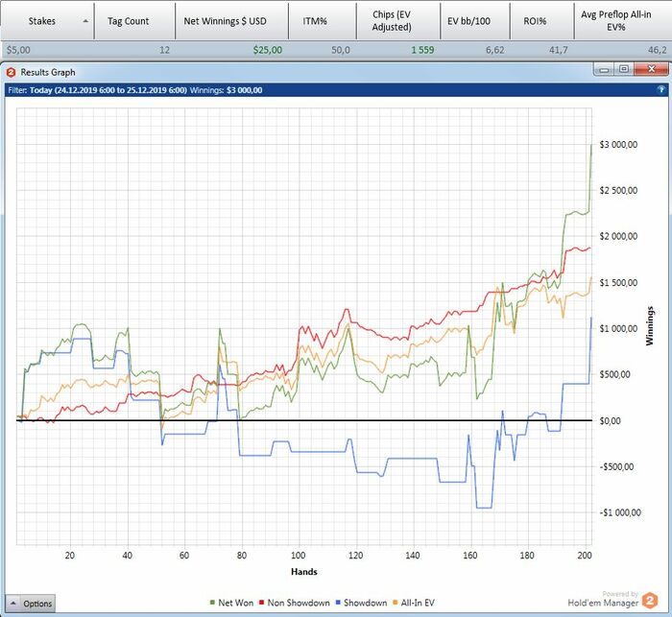Viewport: 672px width, 617px height.
Task: Click the -$1 000,00 axis label
Action: [x=620, y=512]
